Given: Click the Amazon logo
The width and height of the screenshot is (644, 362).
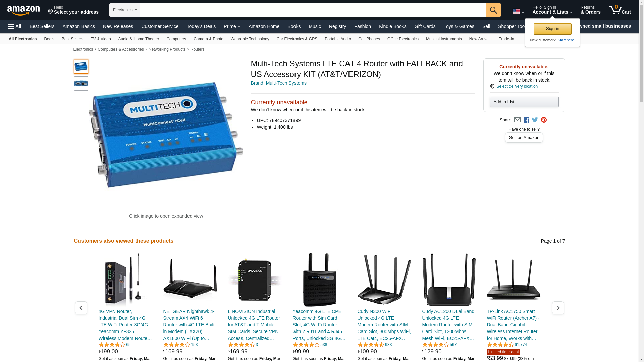Looking at the screenshot, I should pos(23,10).
